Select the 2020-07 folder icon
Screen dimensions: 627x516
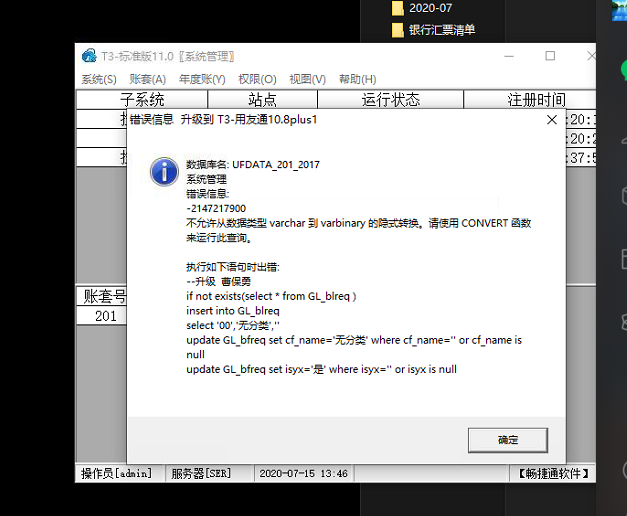[x=397, y=8]
